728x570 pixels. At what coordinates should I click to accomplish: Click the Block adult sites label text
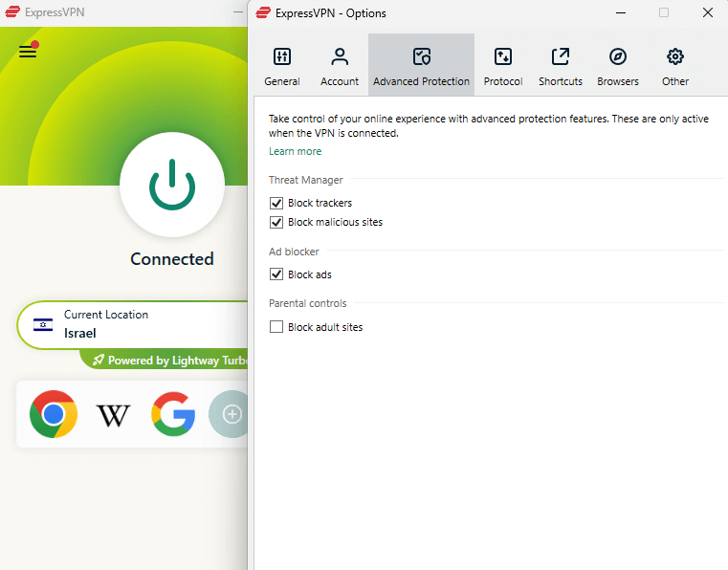[x=325, y=327]
